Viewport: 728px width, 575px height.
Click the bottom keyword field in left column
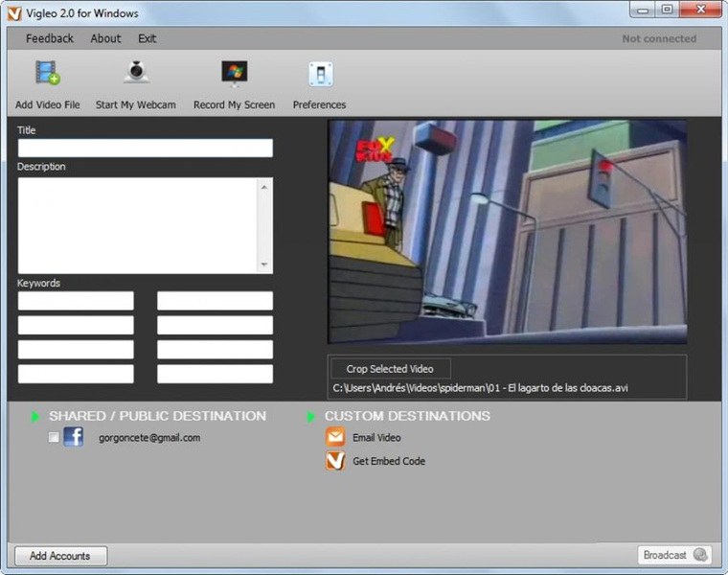tap(76, 374)
